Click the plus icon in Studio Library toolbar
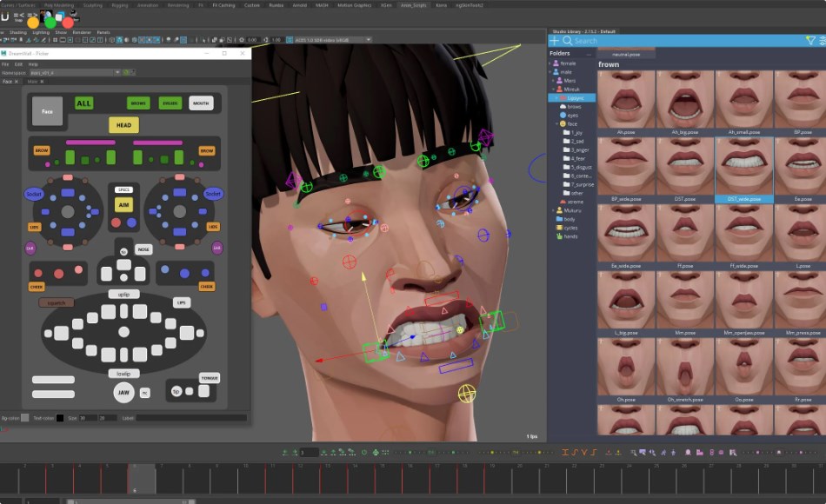This screenshot has height=504, width=826. pyautogui.click(x=553, y=41)
